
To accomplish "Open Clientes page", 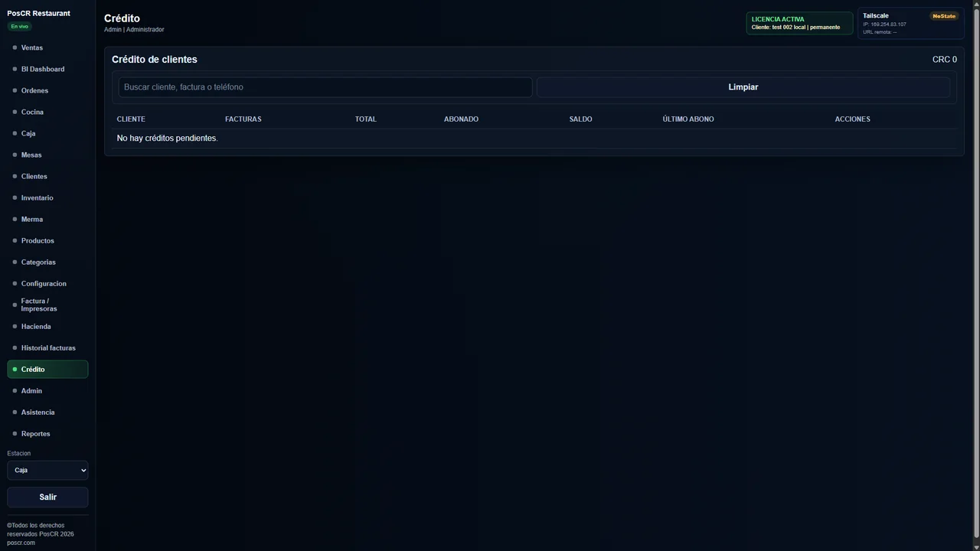I will pyautogui.click(x=47, y=176).
